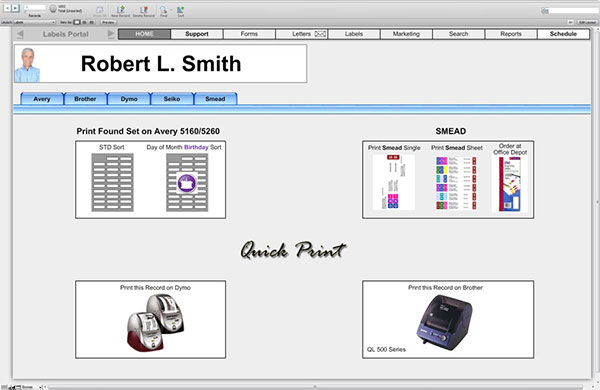The width and height of the screenshot is (600, 390).
Task: Click the Find magnifier toolbar icon
Action: pyautogui.click(x=163, y=11)
